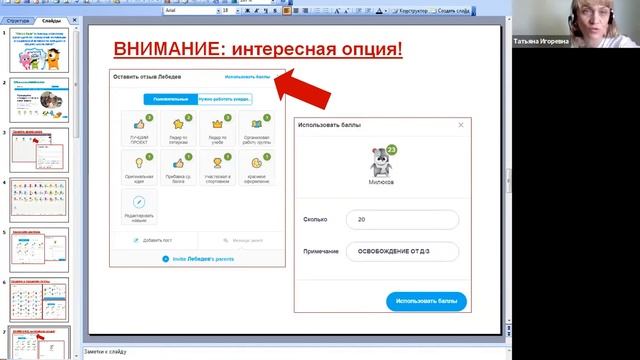
Task: Click the font color icon
Action: pyautogui.click(x=379, y=11)
